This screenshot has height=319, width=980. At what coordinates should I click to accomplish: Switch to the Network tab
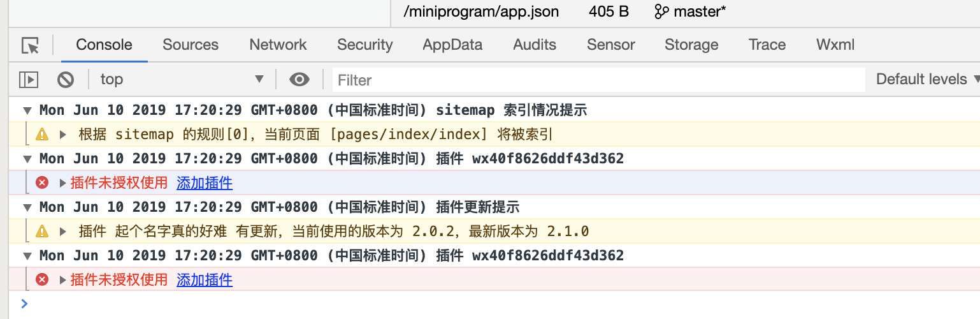tap(278, 45)
